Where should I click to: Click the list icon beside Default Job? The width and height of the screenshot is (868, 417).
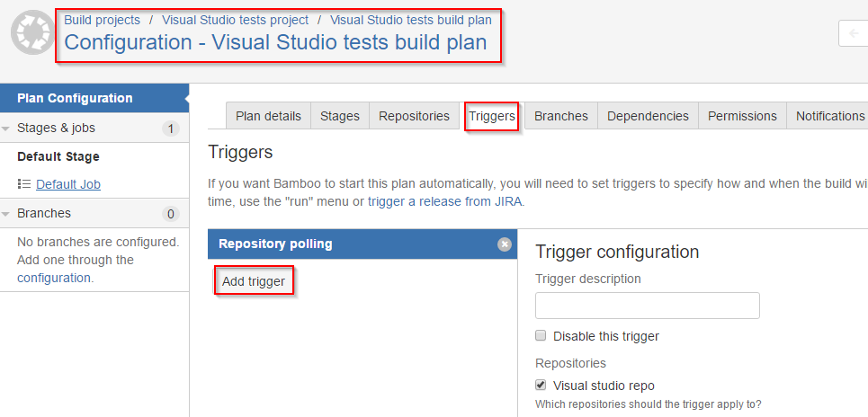coord(23,184)
